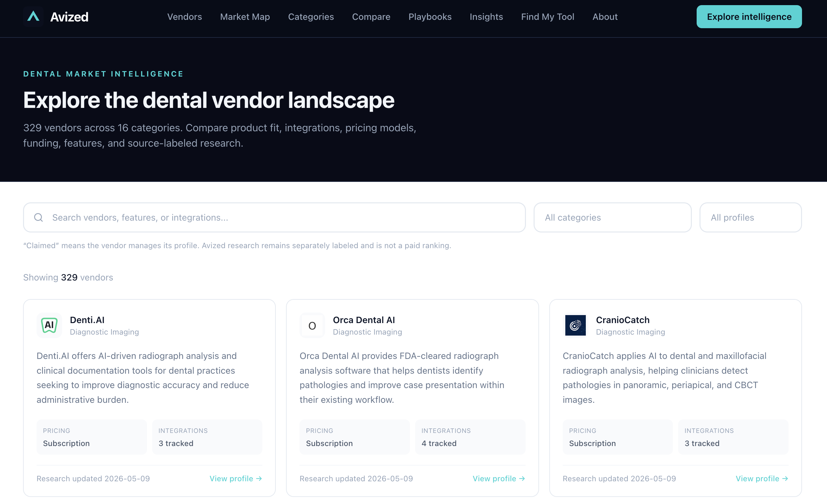Click Diagnostic Imaging label under Denti.AI
Screen dimensions: 827x504
coord(104,332)
